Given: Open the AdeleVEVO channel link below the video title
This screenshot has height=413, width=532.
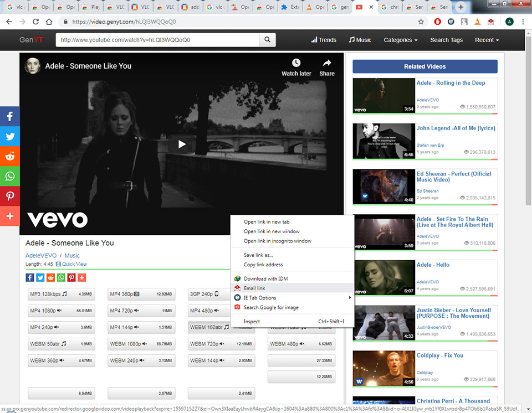Looking at the screenshot, I should [x=41, y=256].
